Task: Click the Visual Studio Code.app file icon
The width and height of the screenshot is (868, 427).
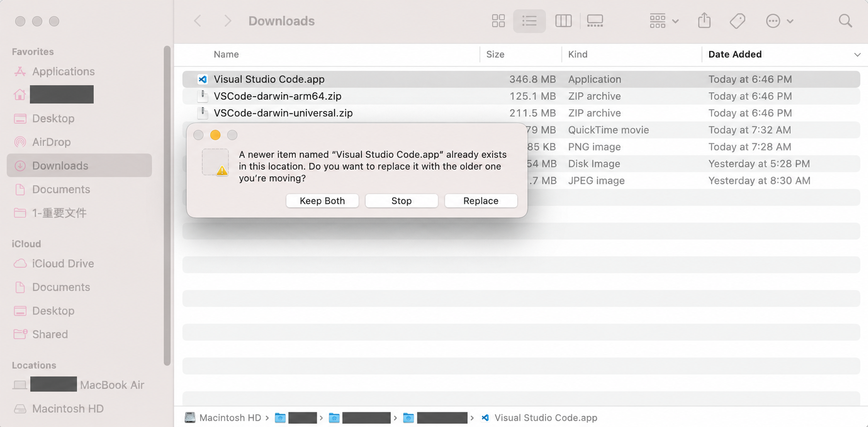Action: pyautogui.click(x=203, y=79)
